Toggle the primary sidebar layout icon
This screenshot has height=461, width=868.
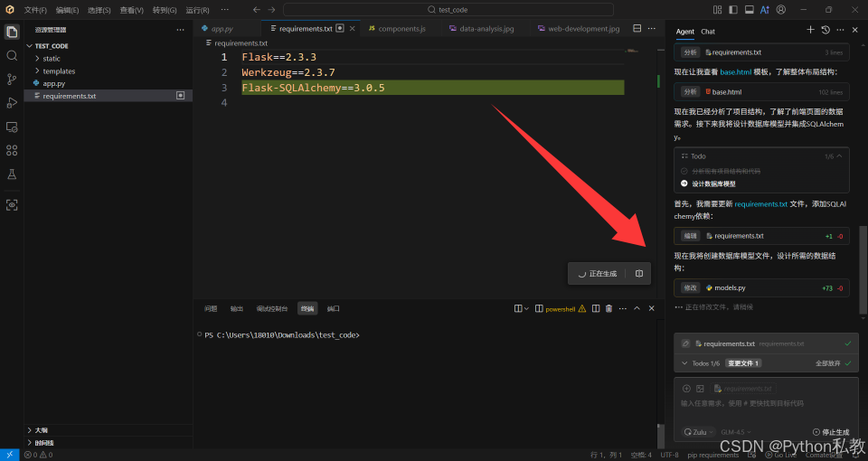(733, 9)
